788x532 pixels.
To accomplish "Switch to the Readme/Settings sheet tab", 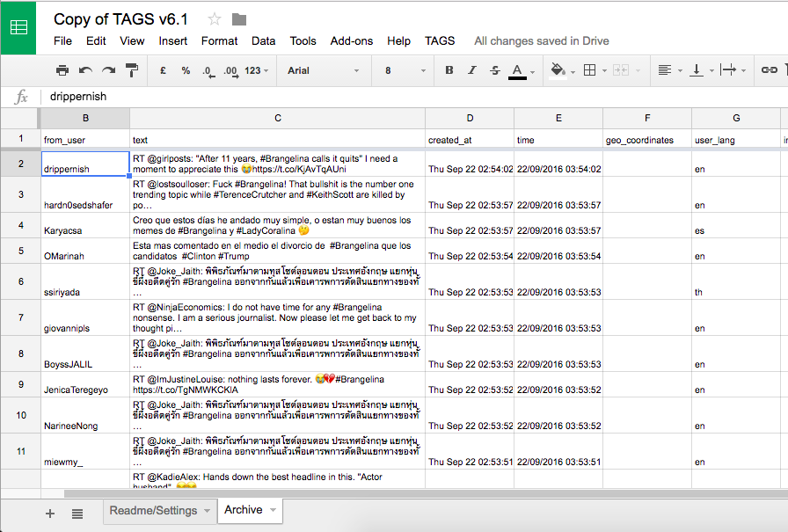I will [153, 511].
